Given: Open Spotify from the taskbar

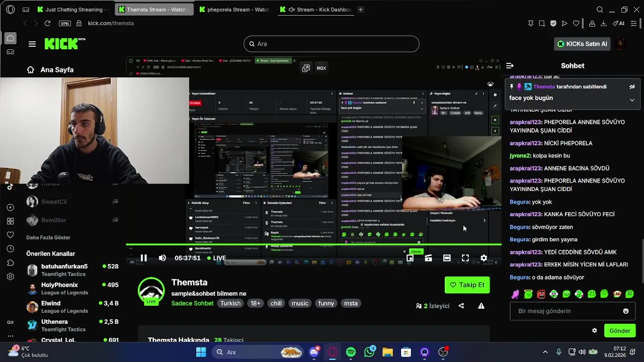Looking at the screenshot, I should (351, 352).
